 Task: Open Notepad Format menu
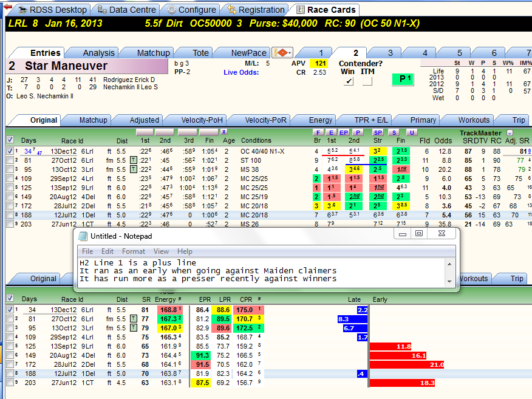pos(134,251)
